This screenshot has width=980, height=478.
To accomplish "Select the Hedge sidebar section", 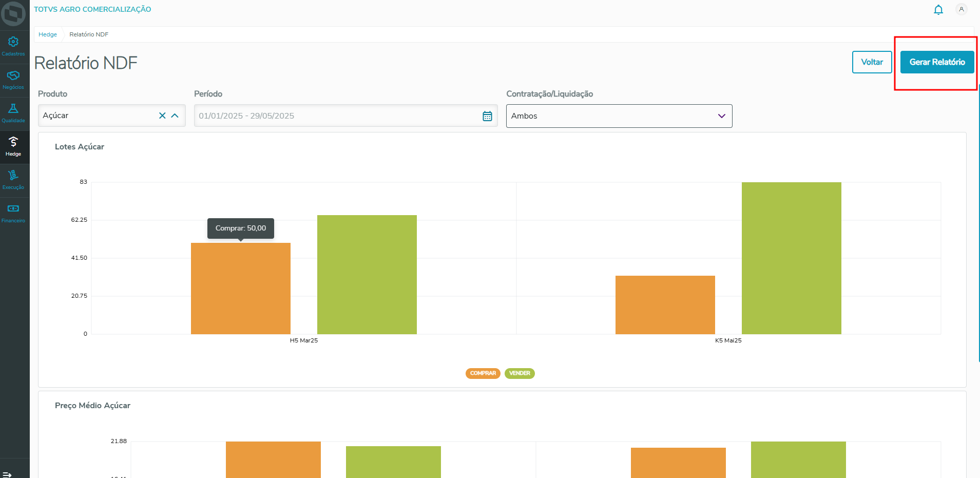I will pyautogui.click(x=13, y=147).
